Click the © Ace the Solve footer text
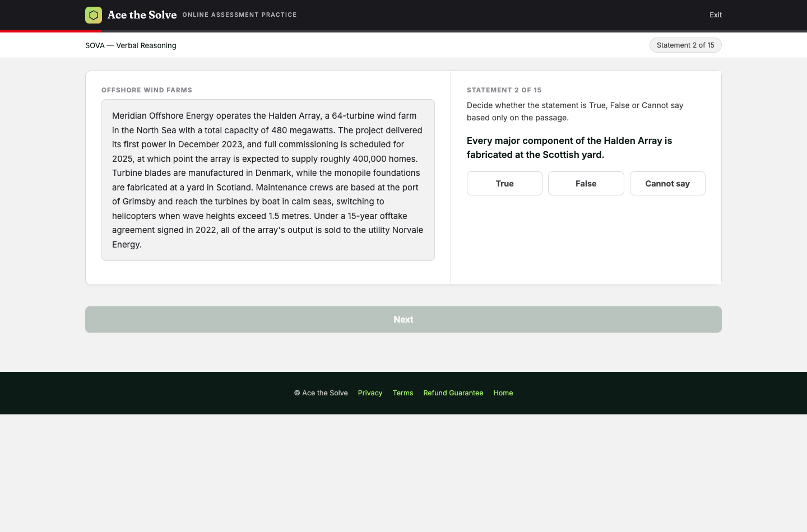The width and height of the screenshot is (807, 532). click(x=321, y=393)
